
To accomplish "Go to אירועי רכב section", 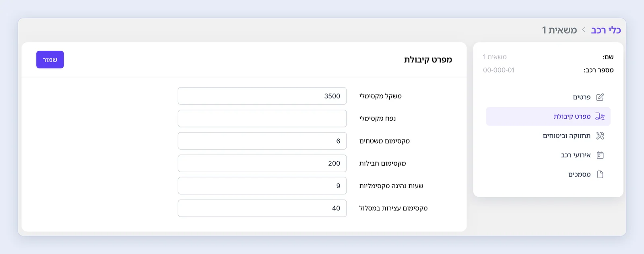I will [x=548, y=155].
